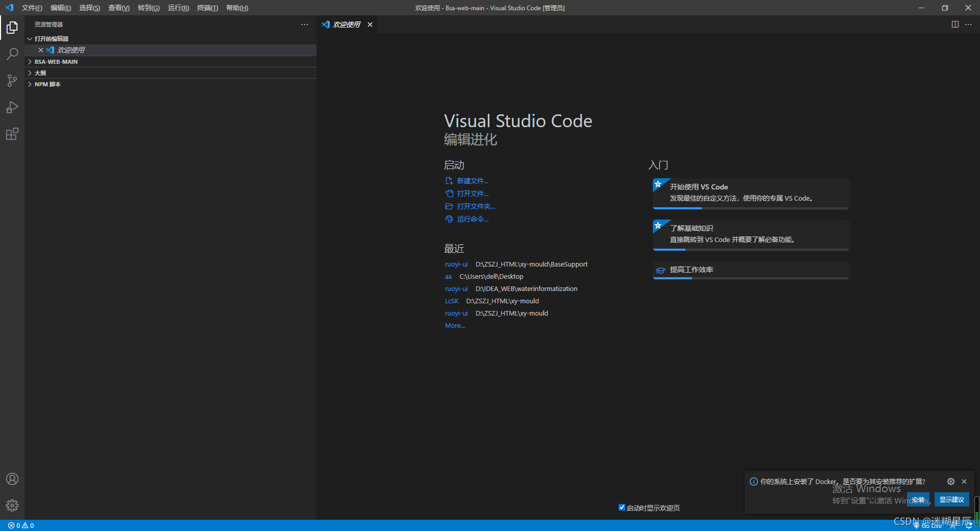
Task: Click Go Live in the status bar
Action: click(x=928, y=525)
